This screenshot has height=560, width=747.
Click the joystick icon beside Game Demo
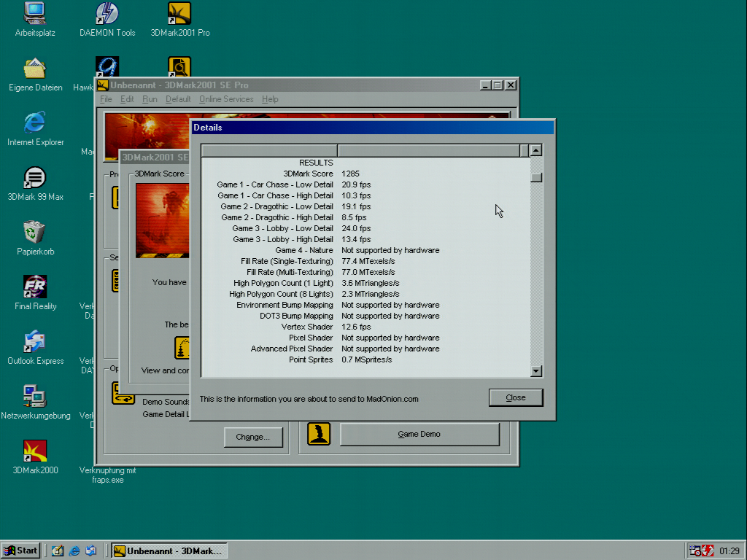[319, 434]
